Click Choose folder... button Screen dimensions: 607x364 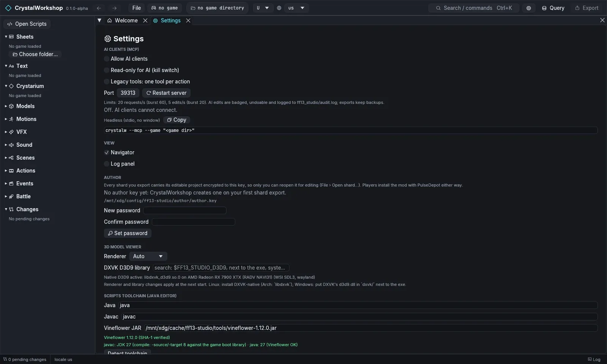[x=35, y=54]
